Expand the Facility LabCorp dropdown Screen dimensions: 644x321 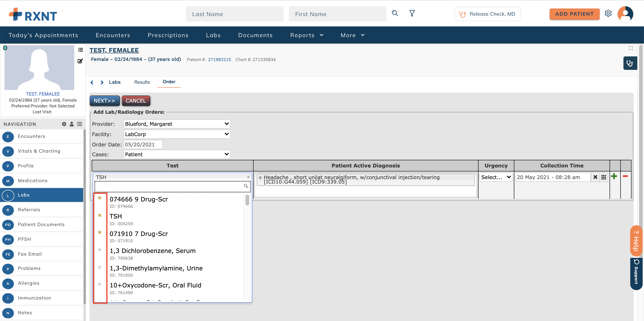click(x=177, y=134)
